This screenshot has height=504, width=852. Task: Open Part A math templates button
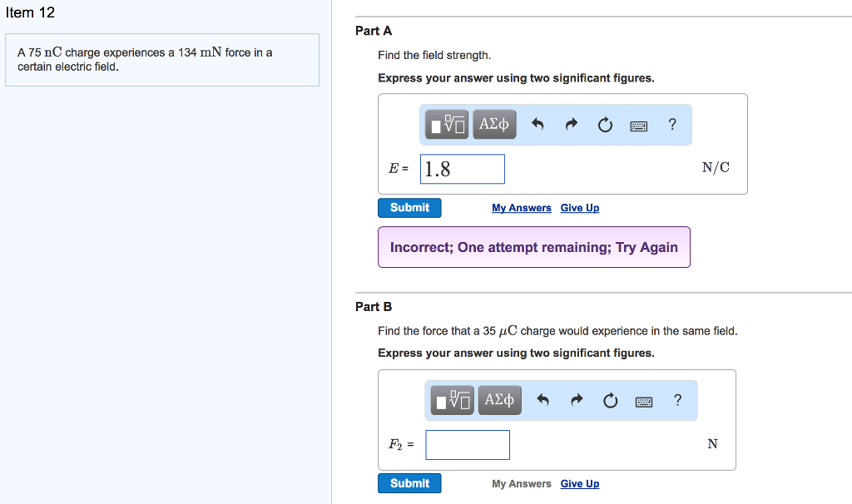click(x=448, y=125)
